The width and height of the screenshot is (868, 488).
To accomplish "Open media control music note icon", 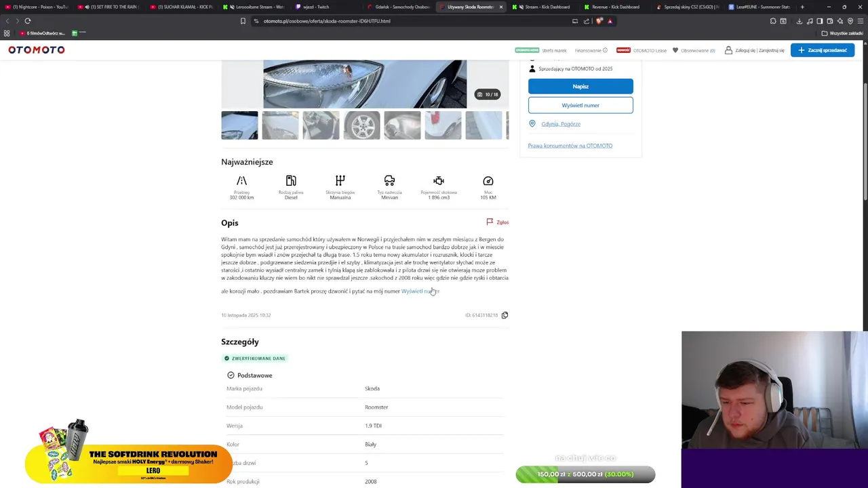I will 810,21.
